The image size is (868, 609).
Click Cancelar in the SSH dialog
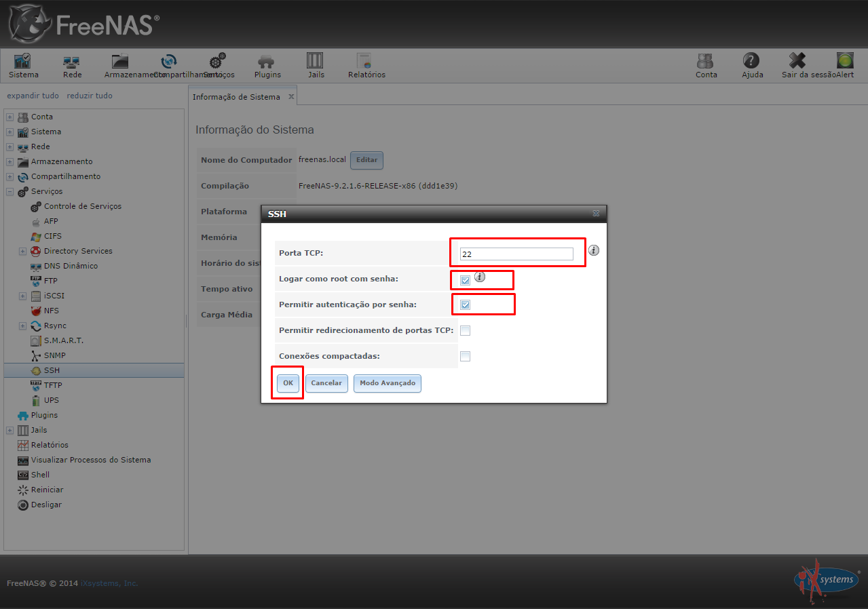[326, 383]
